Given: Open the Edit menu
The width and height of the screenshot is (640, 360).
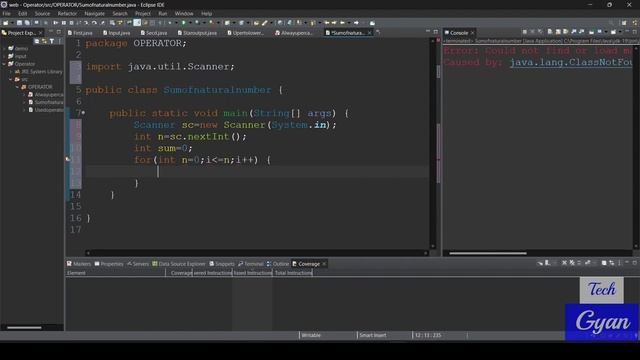Looking at the screenshot, I should (x=22, y=13).
